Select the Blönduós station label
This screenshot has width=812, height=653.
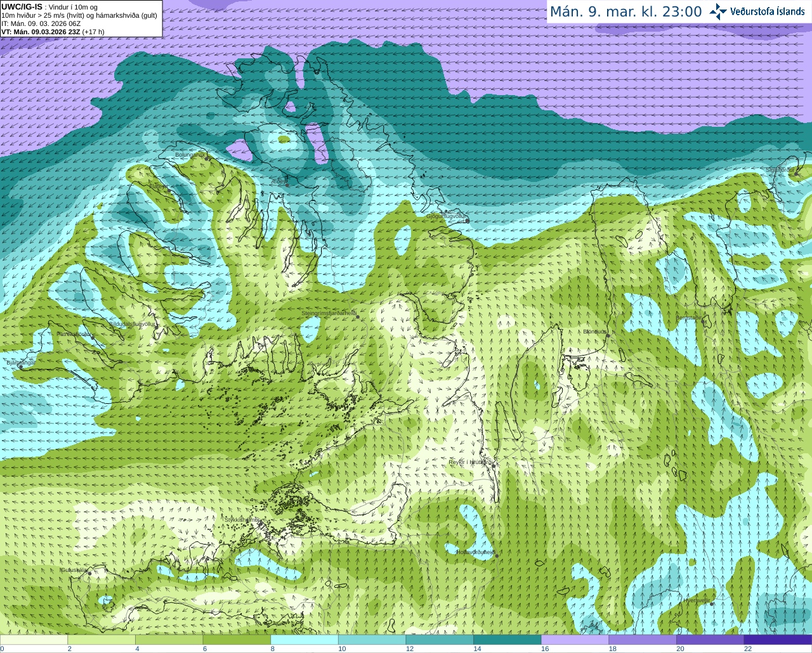click(595, 332)
